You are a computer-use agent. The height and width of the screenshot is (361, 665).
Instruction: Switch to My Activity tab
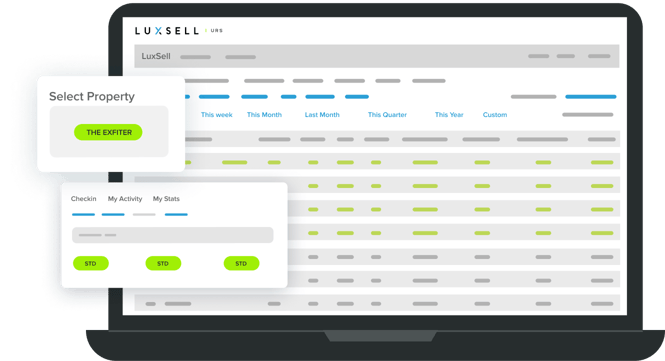tap(125, 199)
